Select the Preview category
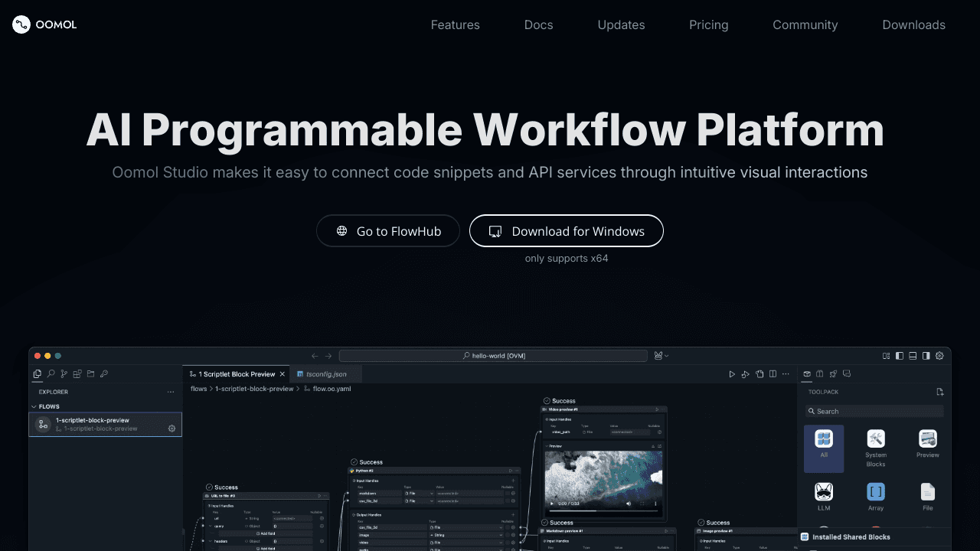 928,444
